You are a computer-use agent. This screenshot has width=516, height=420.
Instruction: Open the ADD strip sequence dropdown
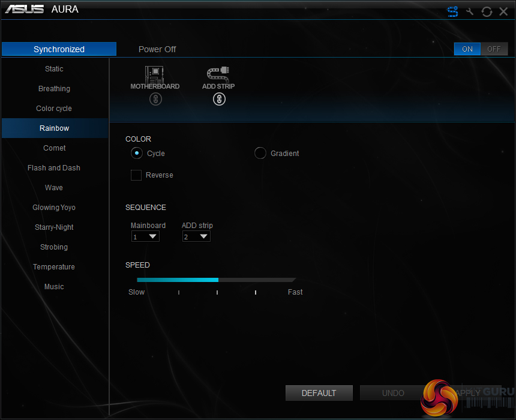(196, 236)
